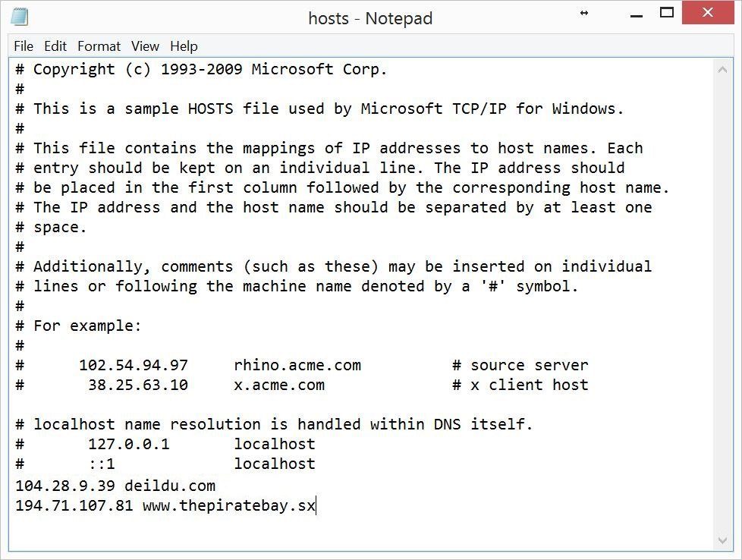The width and height of the screenshot is (742, 560).
Task: Open the File menu
Action: click(24, 46)
